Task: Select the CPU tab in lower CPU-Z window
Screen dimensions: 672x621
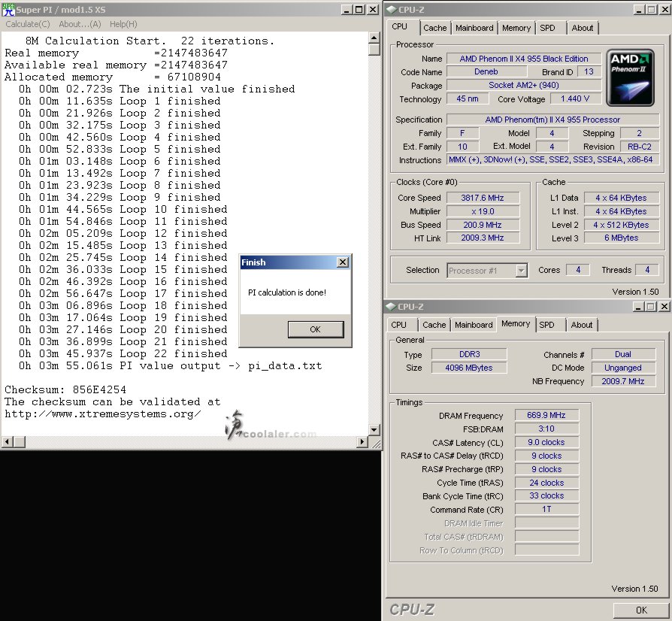Action: click(x=399, y=325)
